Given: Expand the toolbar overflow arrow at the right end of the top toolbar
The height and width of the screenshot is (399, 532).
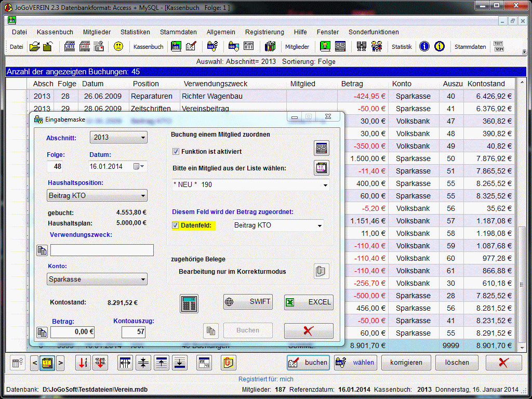Looking at the screenshot, I should [x=524, y=52].
